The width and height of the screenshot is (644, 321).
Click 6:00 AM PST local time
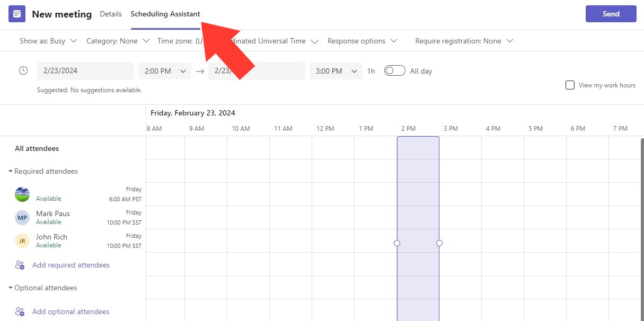pyautogui.click(x=125, y=199)
